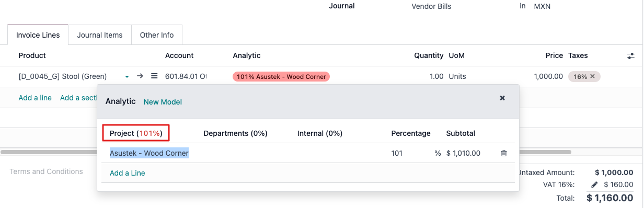
Task: Remove the 16% tax tag
Action: pos(592,76)
